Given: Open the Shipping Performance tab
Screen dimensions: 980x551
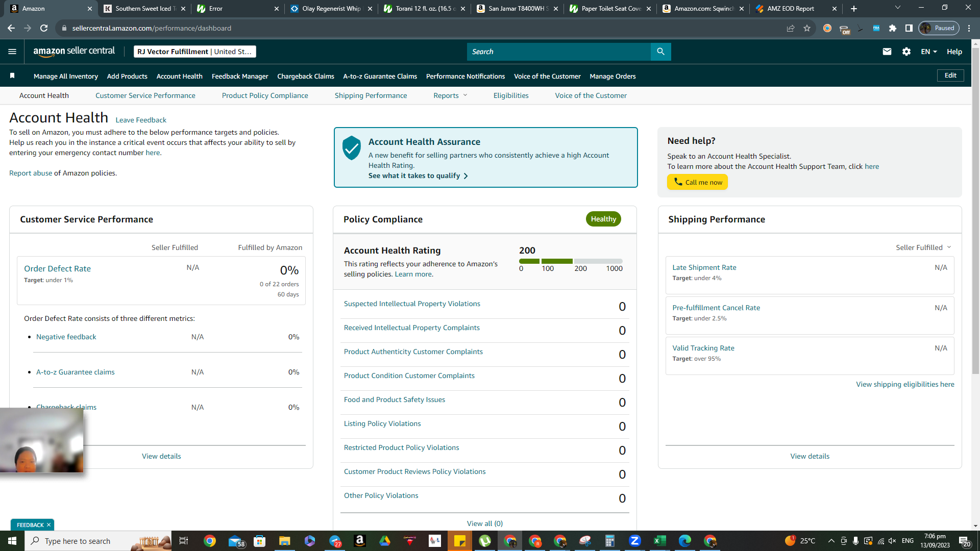Looking at the screenshot, I should pos(371,95).
